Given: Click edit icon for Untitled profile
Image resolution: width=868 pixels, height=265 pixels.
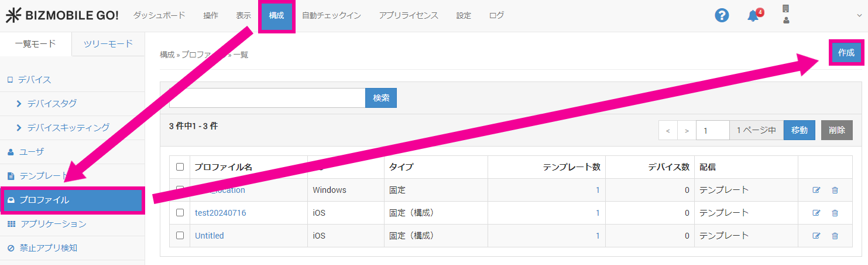Looking at the screenshot, I should [816, 236].
